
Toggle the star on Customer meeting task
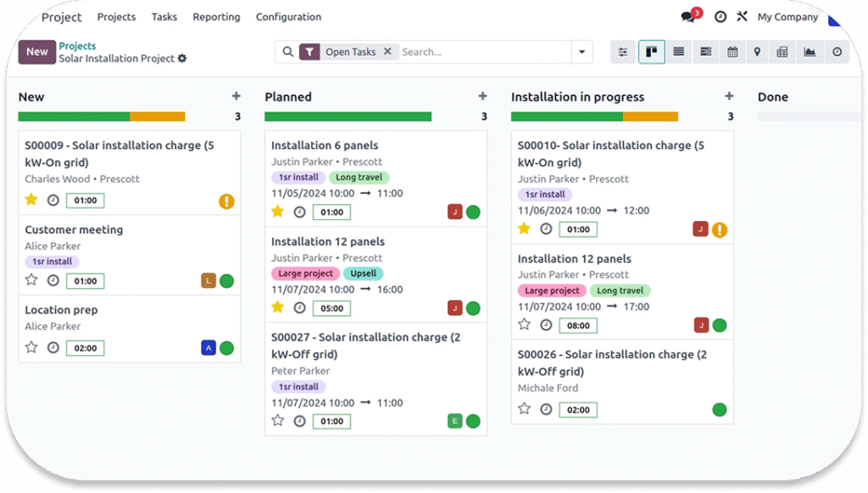pyautogui.click(x=31, y=280)
